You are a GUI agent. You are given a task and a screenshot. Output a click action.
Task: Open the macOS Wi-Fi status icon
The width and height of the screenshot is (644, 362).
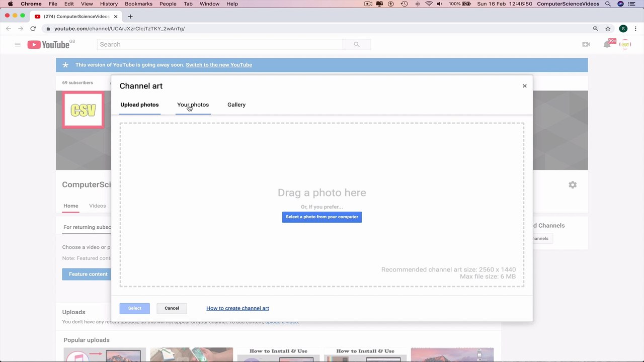pyautogui.click(x=429, y=4)
